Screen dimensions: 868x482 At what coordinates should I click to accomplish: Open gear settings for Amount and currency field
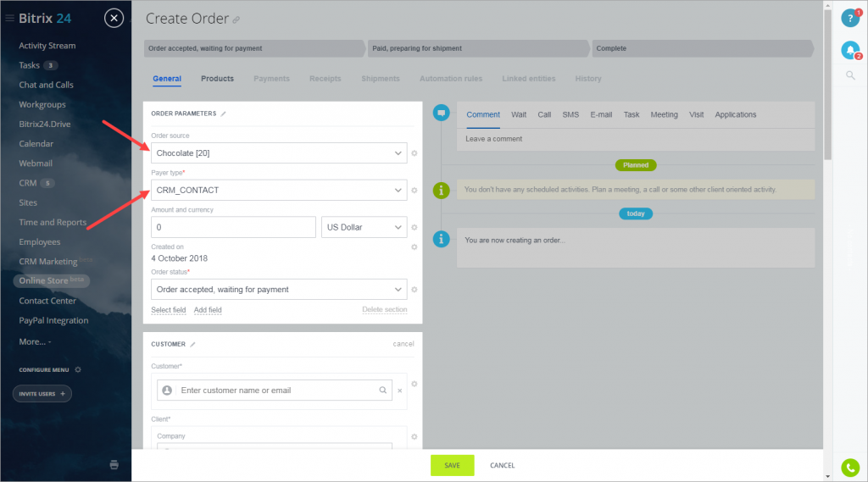tap(414, 227)
